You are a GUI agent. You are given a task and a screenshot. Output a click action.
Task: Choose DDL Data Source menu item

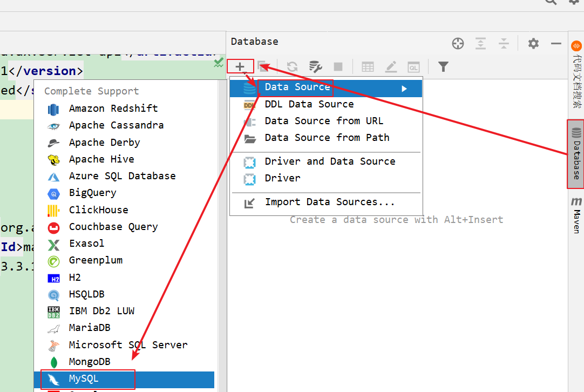click(309, 104)
